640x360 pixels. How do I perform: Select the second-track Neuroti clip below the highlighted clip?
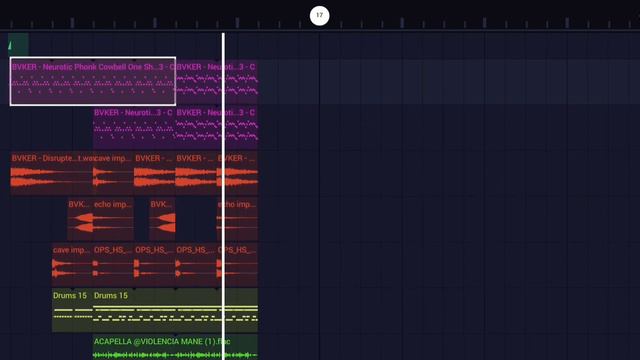(134, 127)
